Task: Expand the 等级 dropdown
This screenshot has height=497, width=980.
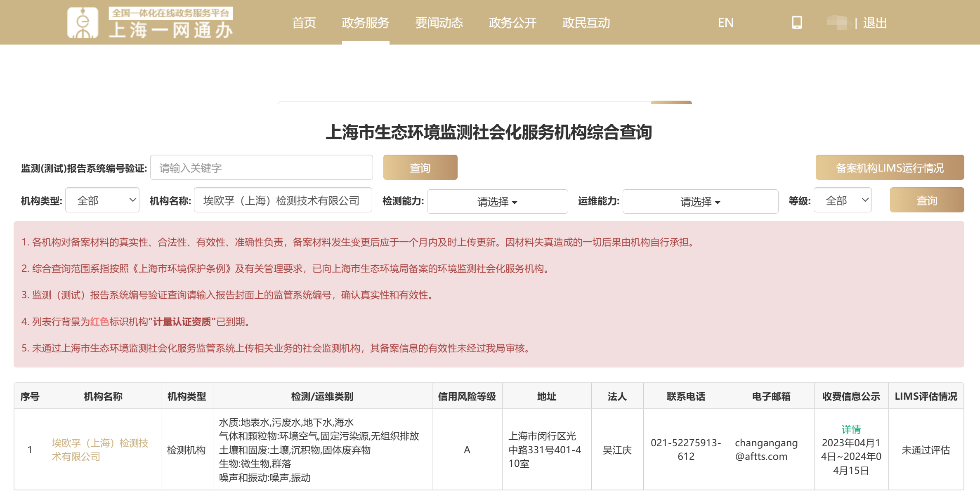Action: click(x=842, y=200)
